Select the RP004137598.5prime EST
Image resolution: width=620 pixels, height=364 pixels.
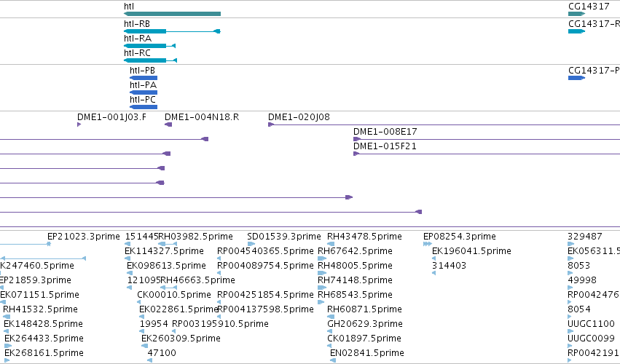pos(219,317)
